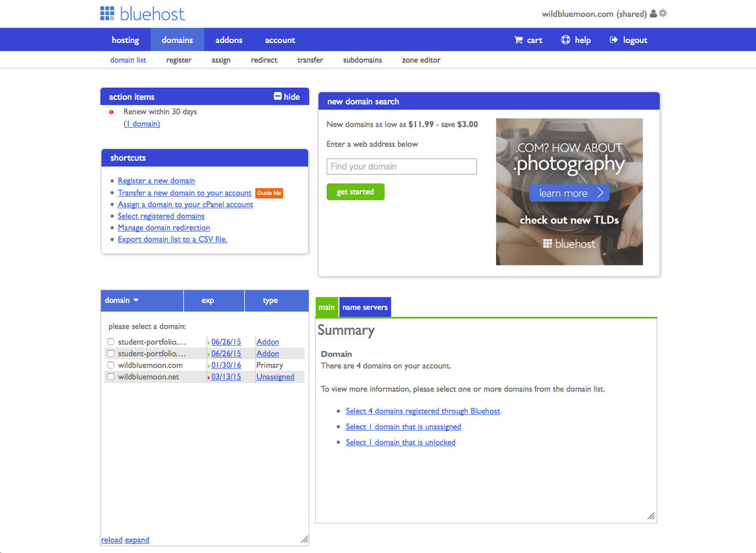The width and height of the screenshot is (756, 553).
Task: Open the redirect submenu item
Action: (264, 60)
